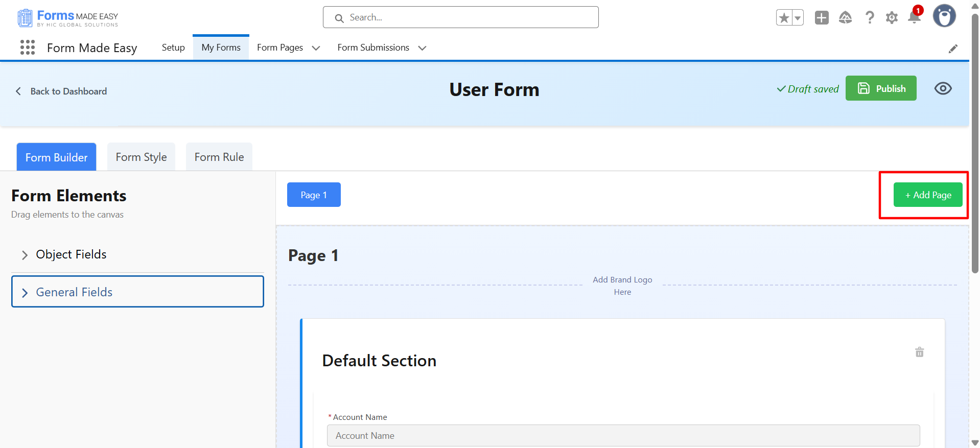
Task: Open the Global Actions plus icon
Action: [822, 18]
